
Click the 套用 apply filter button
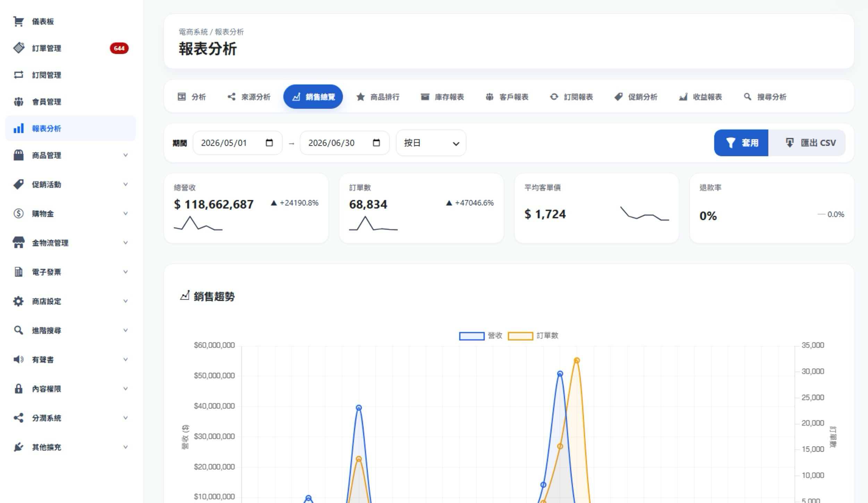point(741,143)
